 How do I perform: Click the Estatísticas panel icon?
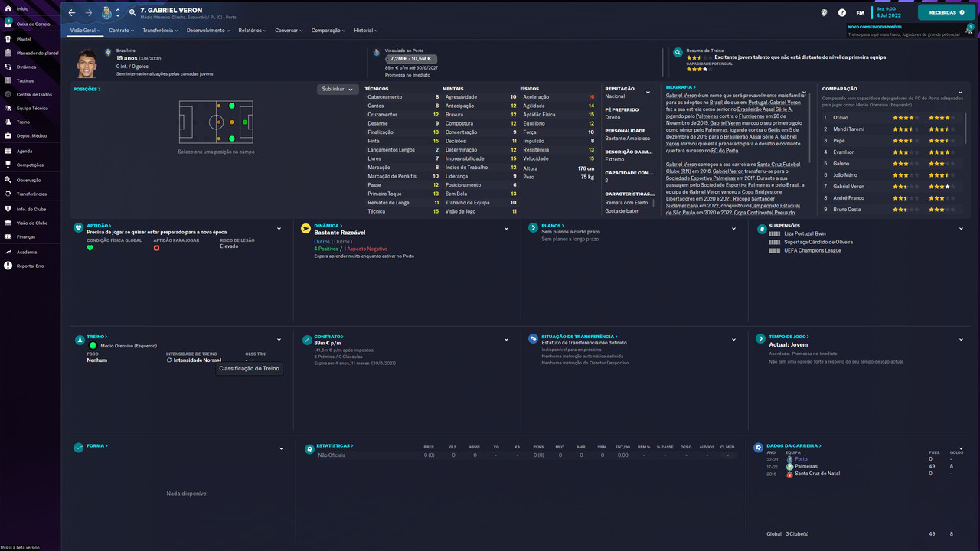coord(309,448)
